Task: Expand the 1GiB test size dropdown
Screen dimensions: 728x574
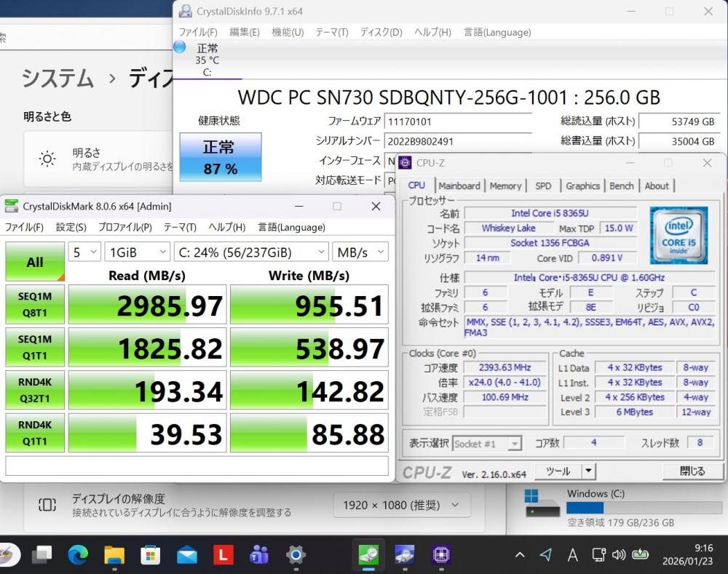Action: pos(138,252)
